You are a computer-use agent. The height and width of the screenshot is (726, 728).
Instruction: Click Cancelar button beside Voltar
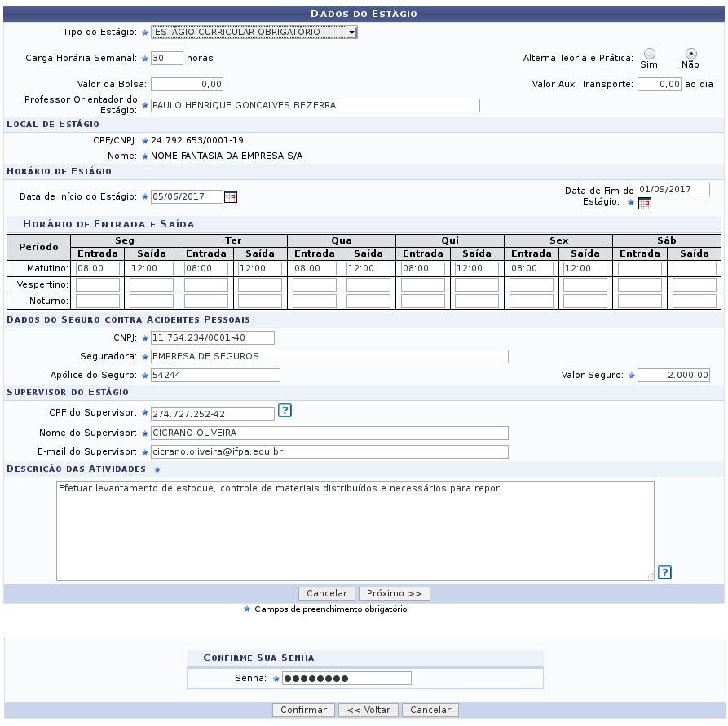click(430, 711)
